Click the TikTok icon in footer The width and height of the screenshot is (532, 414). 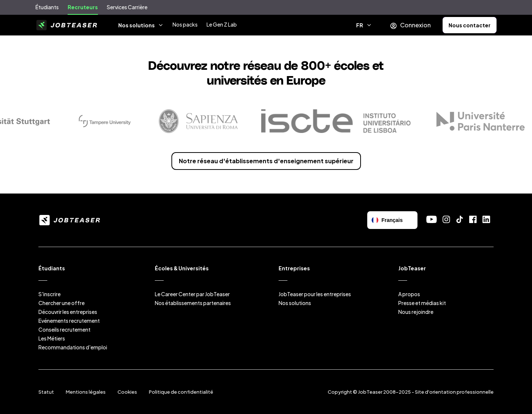pos(460,219)
